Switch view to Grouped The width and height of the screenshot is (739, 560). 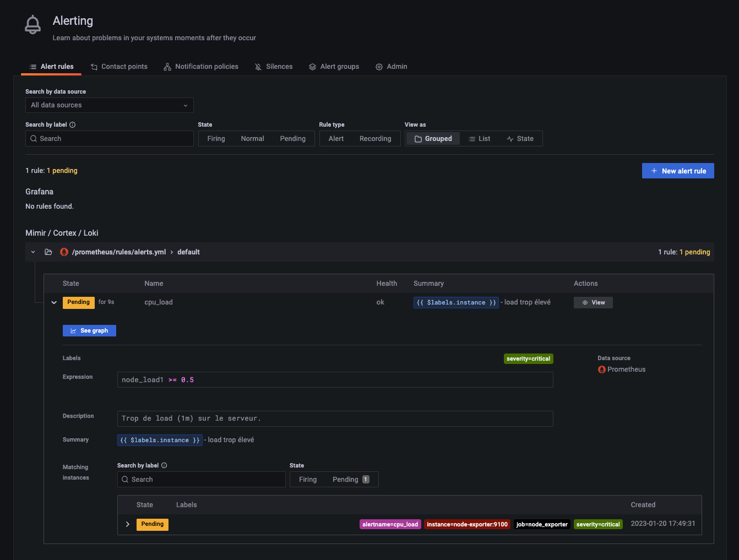(433, 139)
